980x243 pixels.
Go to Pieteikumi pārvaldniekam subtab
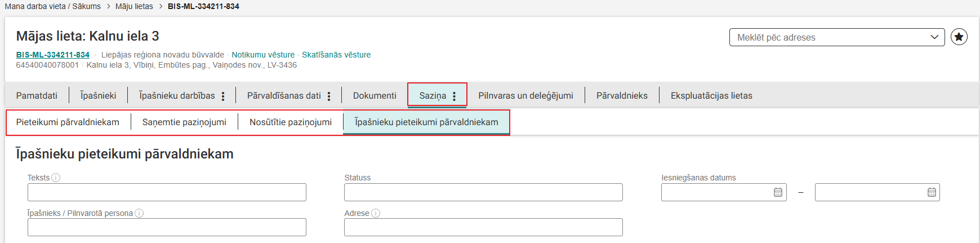pos(68,122)
